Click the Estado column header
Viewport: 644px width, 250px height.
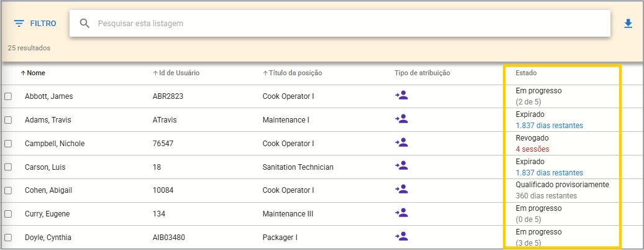526,73
